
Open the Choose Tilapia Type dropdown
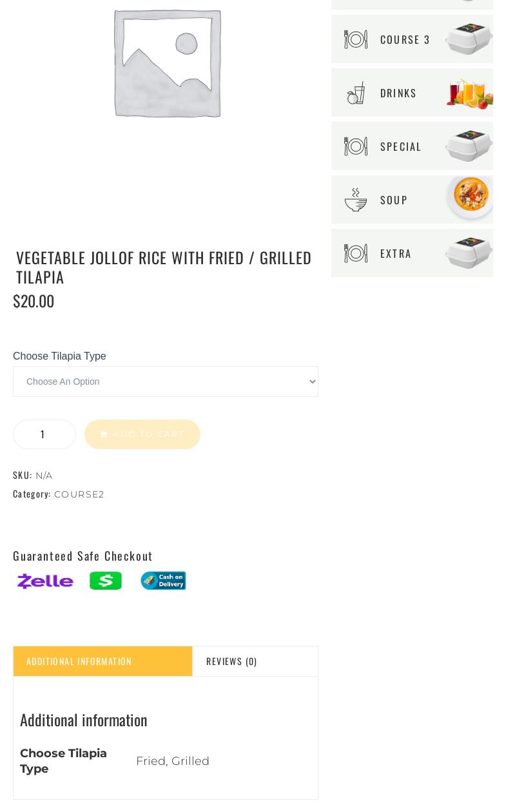click(x=166, y=382)
